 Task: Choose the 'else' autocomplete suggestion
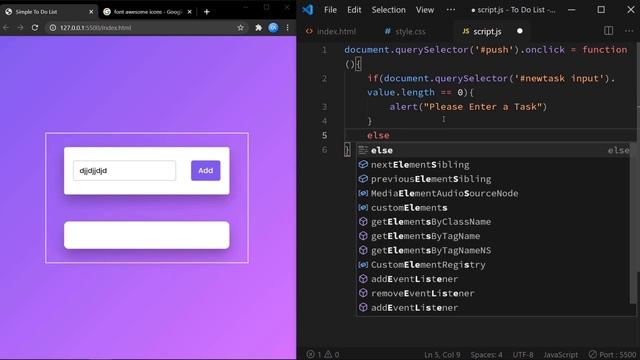494,150
